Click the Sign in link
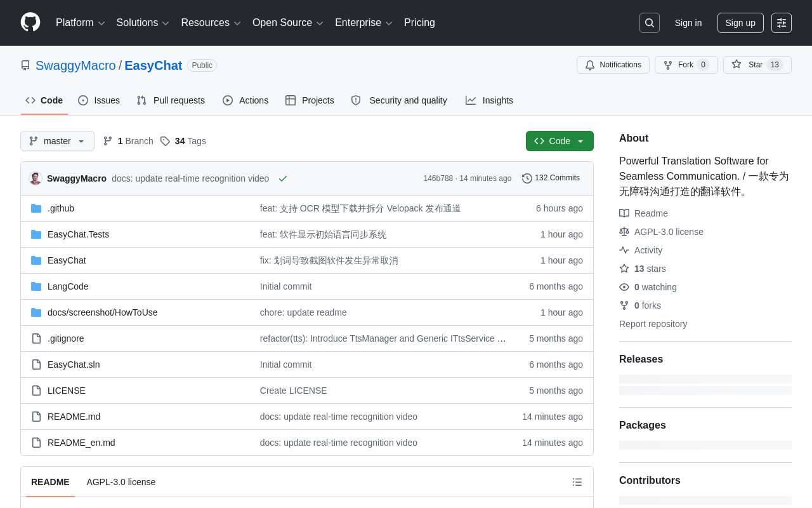 688,23
